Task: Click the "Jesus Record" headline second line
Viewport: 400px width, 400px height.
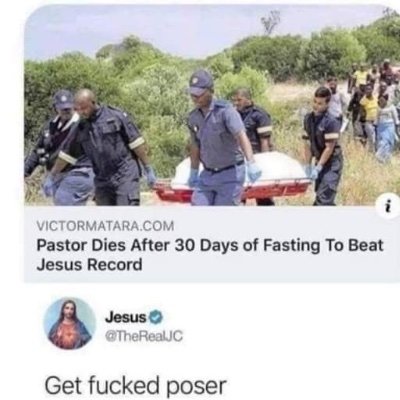Action: tap(89, 265)
